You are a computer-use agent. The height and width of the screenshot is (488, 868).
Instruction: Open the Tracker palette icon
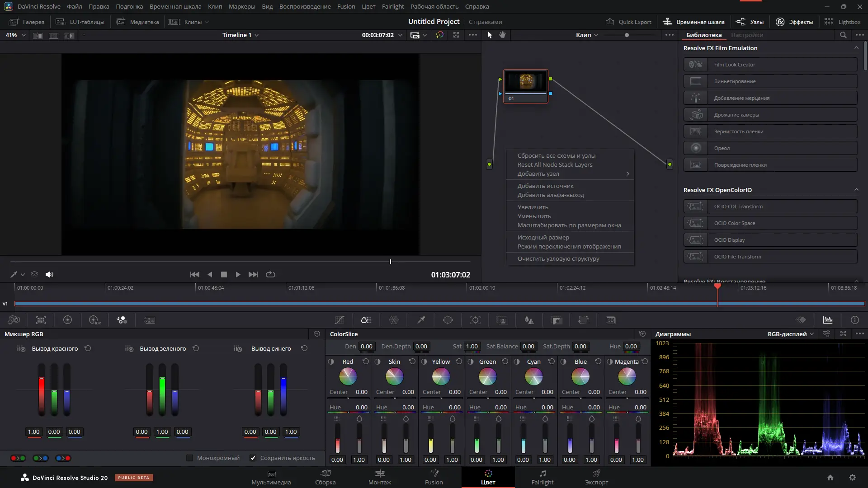[475, 320]
